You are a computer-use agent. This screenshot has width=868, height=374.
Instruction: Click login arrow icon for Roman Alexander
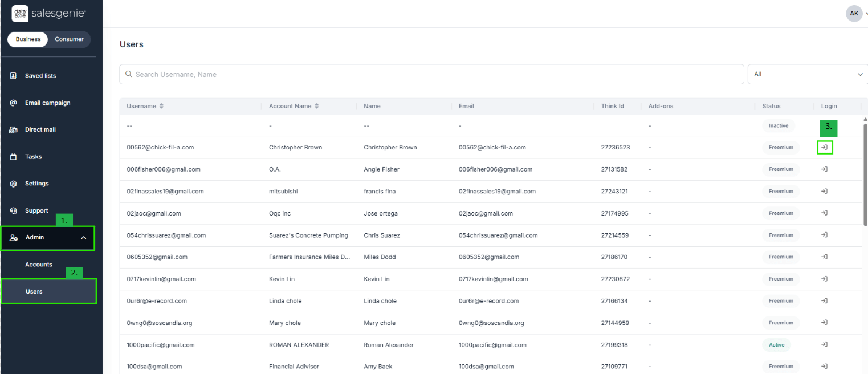click(824, 344)
